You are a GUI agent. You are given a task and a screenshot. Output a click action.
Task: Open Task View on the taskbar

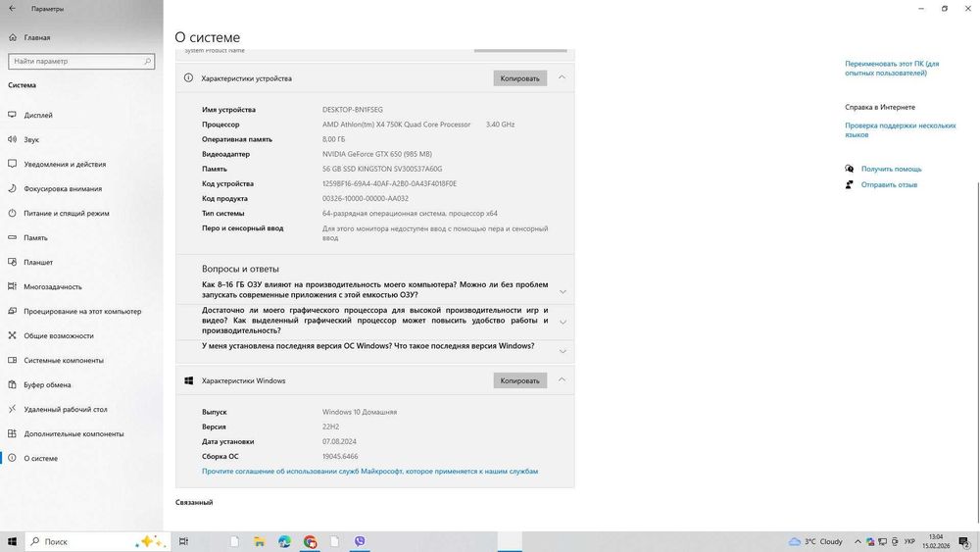(184, 541)
